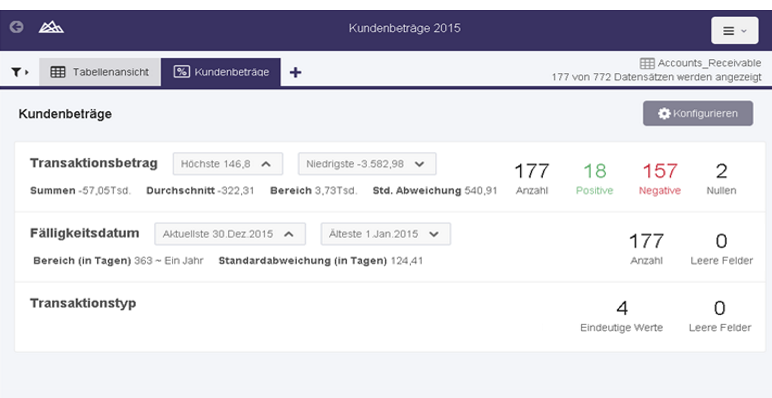Click the Std. Abweichung 540,91 value

click(435, 191)
